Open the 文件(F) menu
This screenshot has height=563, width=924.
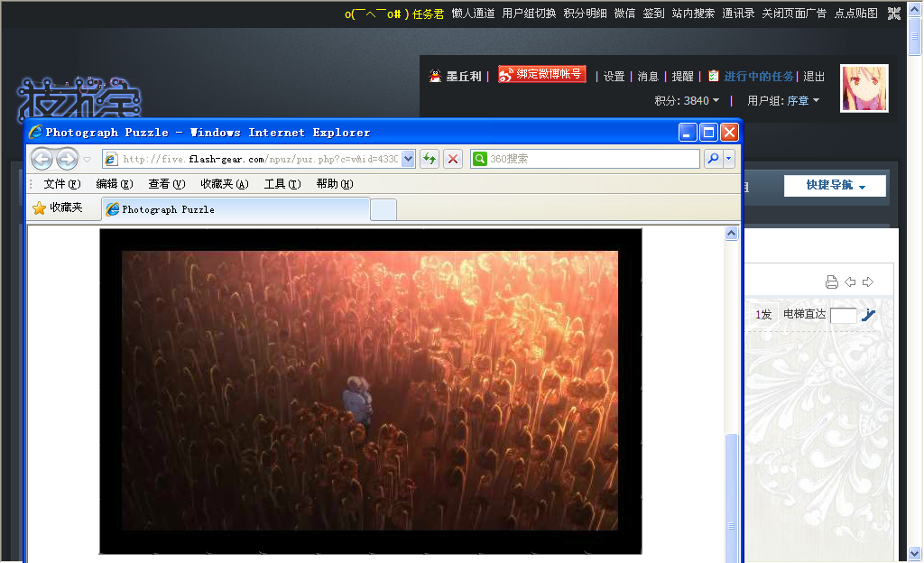(61, 184)
